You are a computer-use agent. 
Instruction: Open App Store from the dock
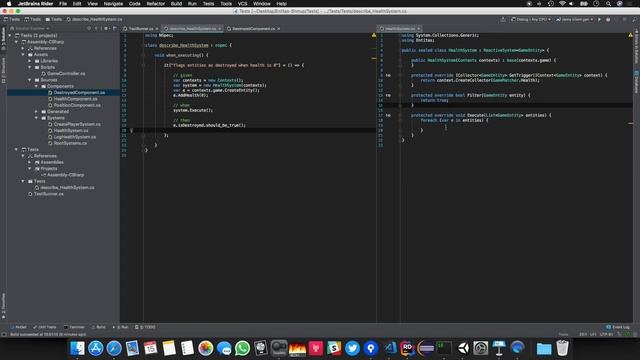pos(96,348)
